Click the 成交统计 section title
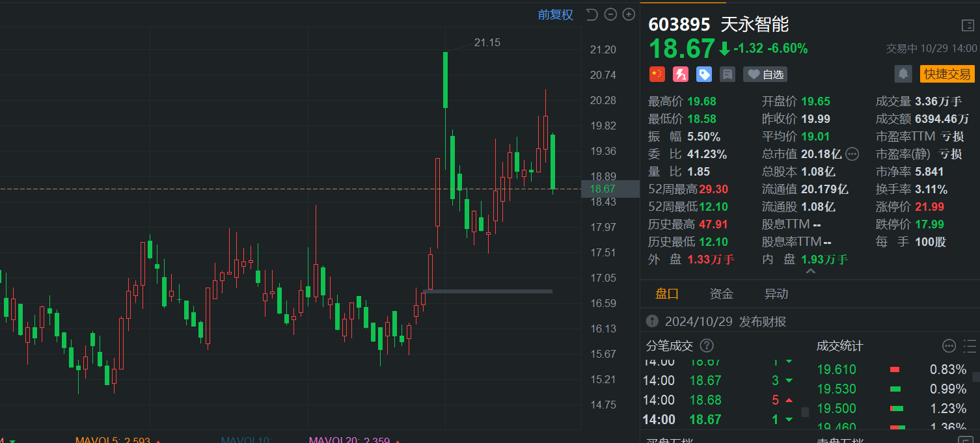Viewport: 980px width, 443px height. coord(840,345)
